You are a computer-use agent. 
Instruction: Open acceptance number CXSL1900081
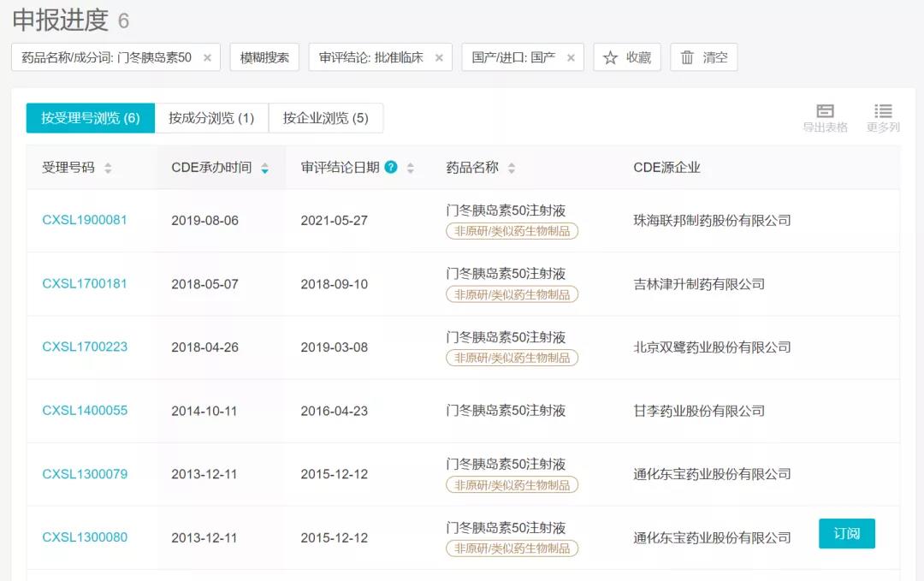pyautogui.click(x=85, y=220)
